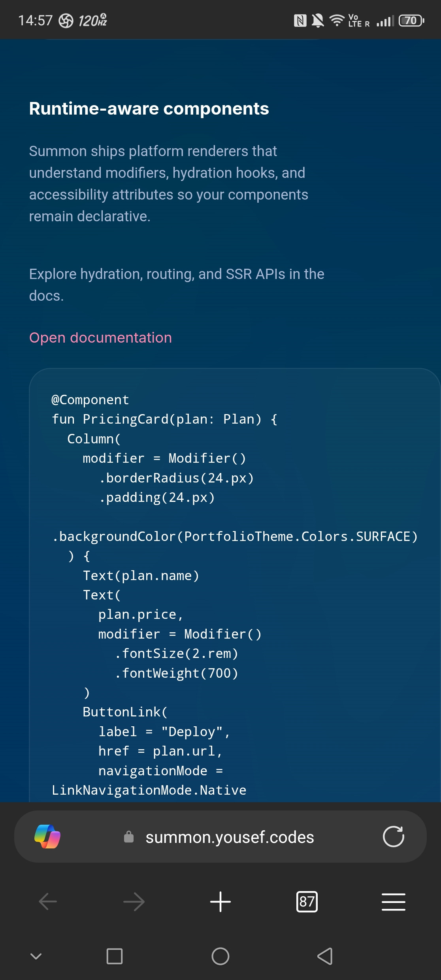441x980 pixels.
Task: Tap the Runtime-aware components heading
Action: [149, 109]
